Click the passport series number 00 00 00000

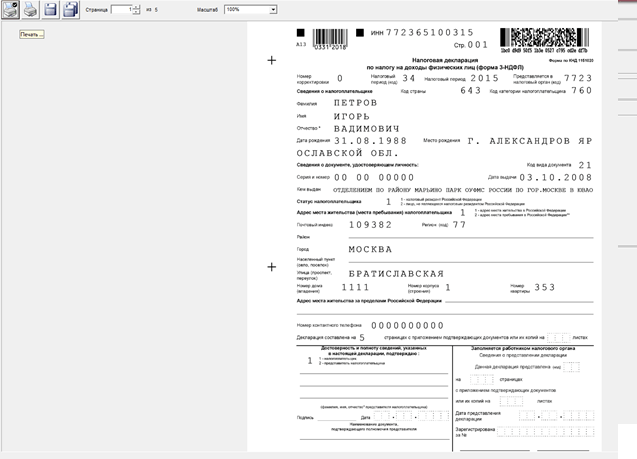pyautogui.click(x=374, y=178)
